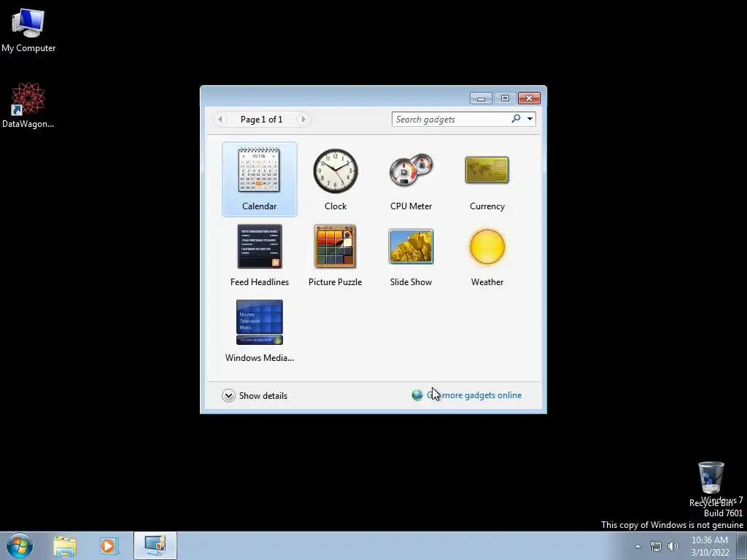Image resolution: width=747 pixels, height=560 pixels.
Task: Click the Show desktop button
Action: [x=742, y=545]
